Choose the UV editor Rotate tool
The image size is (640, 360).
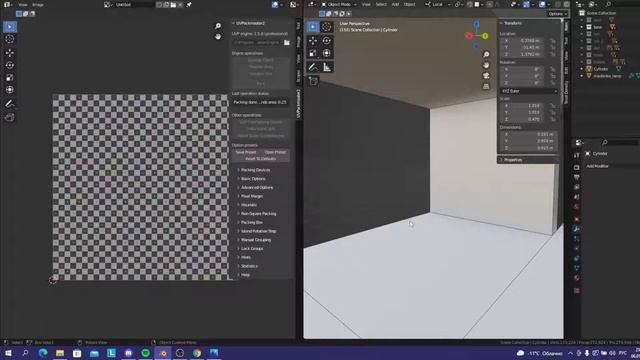click(x=10, y=65)
